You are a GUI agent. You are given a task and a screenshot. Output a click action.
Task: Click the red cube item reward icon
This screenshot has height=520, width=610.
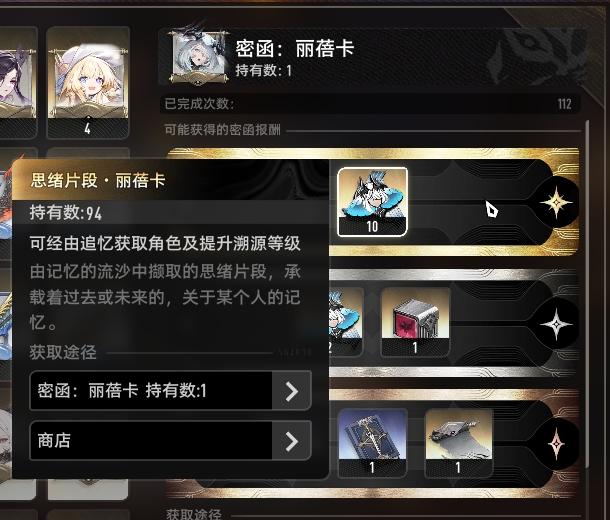pos(415,322)
